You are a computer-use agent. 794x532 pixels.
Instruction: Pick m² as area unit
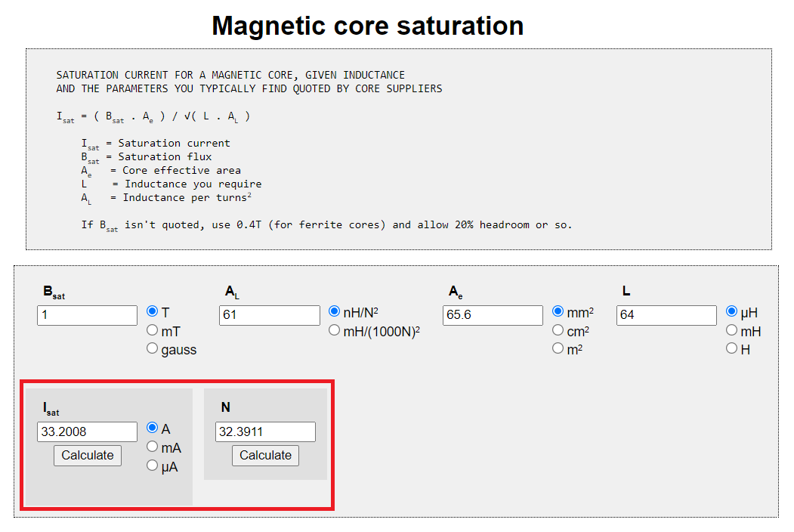(558, 348)
